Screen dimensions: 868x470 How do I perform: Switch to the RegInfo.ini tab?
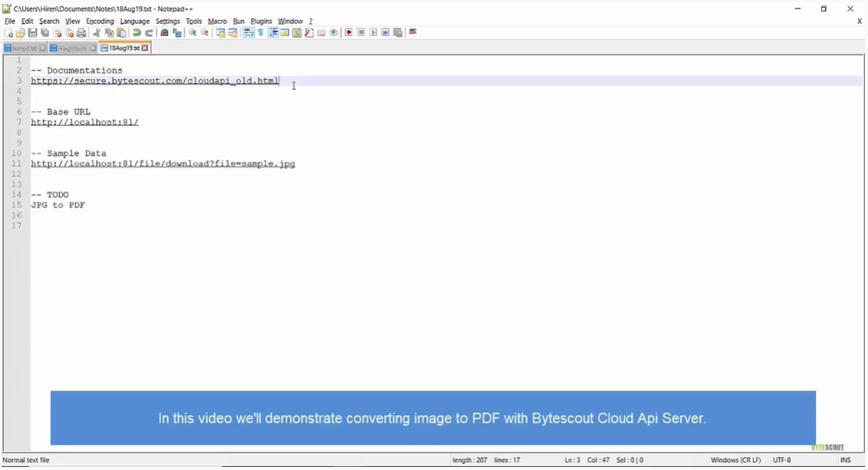point(72,48)
